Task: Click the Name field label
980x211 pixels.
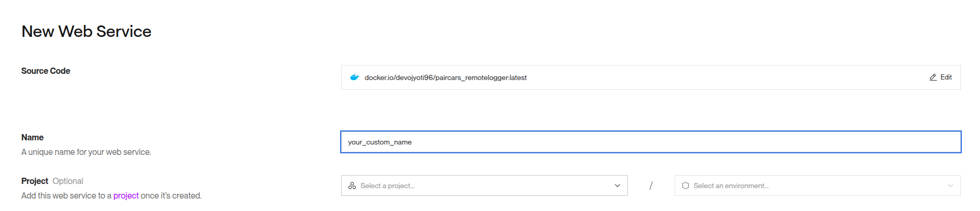Action: pyautogui.click(x=32, y=137)
